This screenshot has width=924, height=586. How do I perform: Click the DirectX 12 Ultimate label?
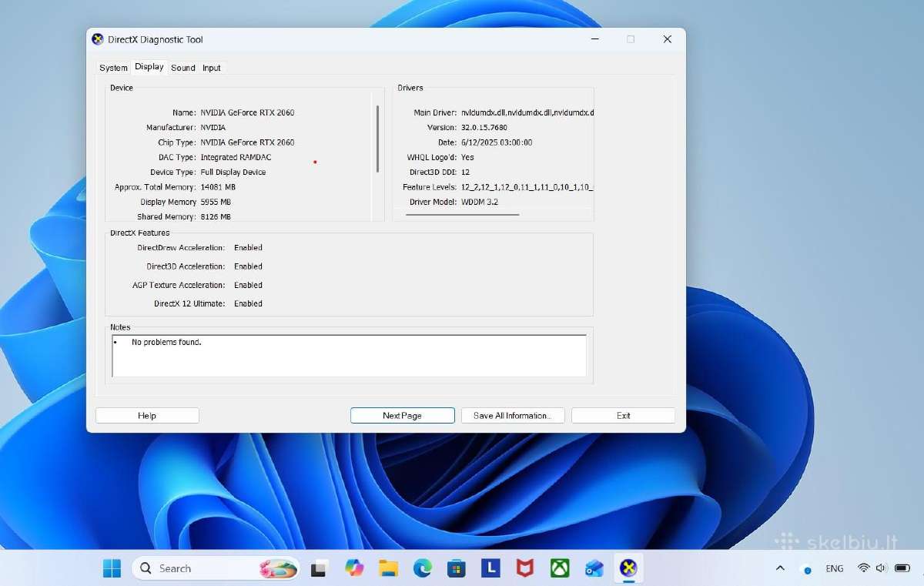pyautogui.click(x=189, y=303)
